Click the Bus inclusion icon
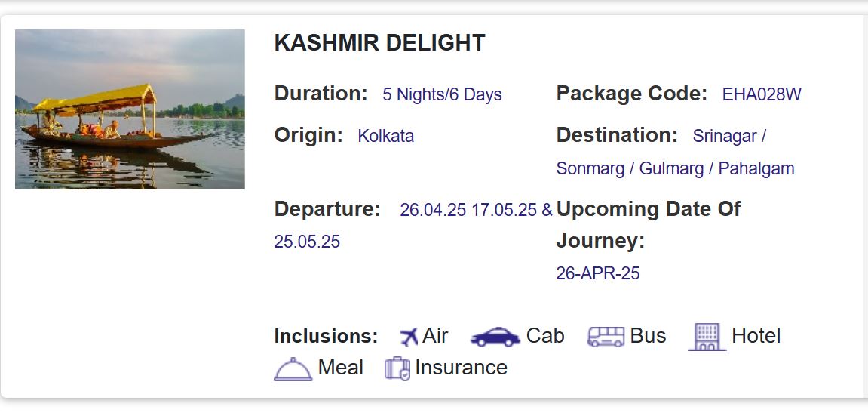The height and width of the screenshot is (419, 868). click(606, 337)
